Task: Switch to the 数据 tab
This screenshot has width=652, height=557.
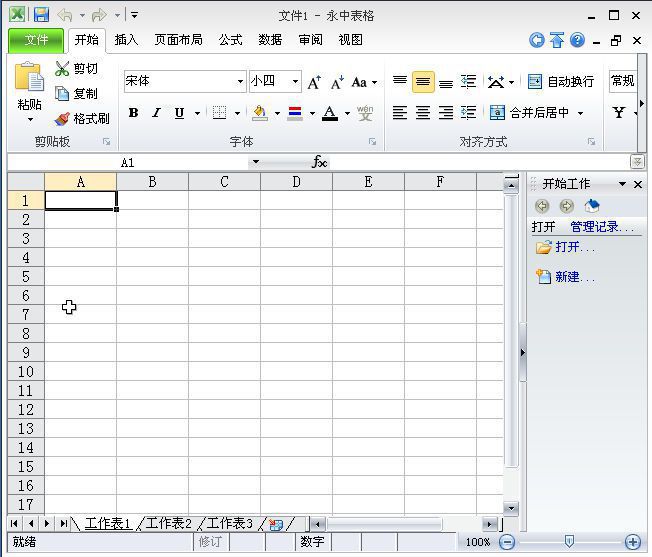Action: click(x=270, y=40)
